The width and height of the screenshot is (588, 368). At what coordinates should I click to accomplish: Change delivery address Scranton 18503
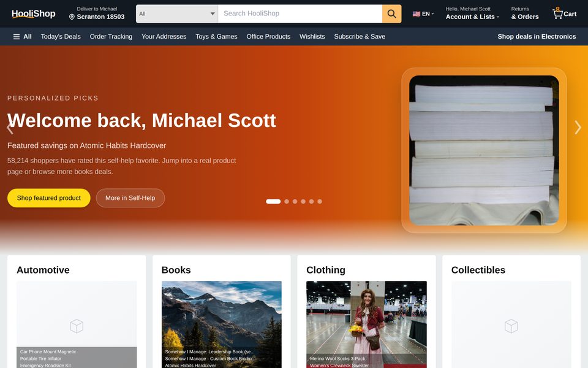click(x=97, y=13)
